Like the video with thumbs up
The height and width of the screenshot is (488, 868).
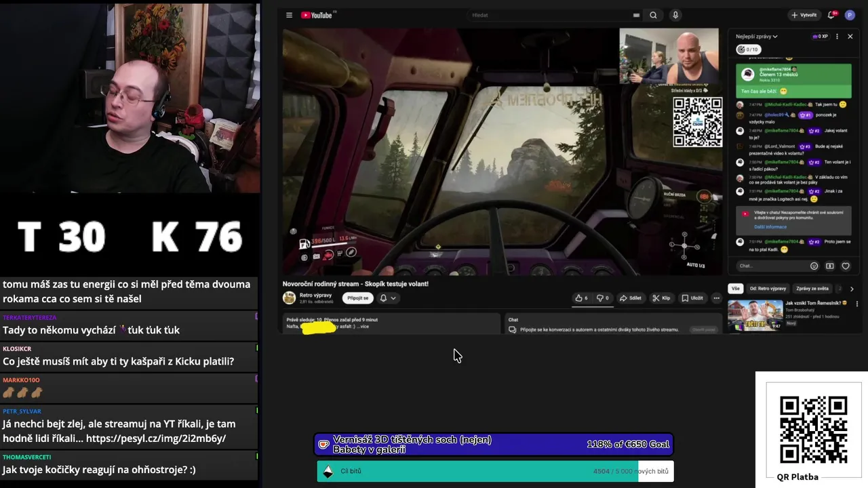[581, 298]
